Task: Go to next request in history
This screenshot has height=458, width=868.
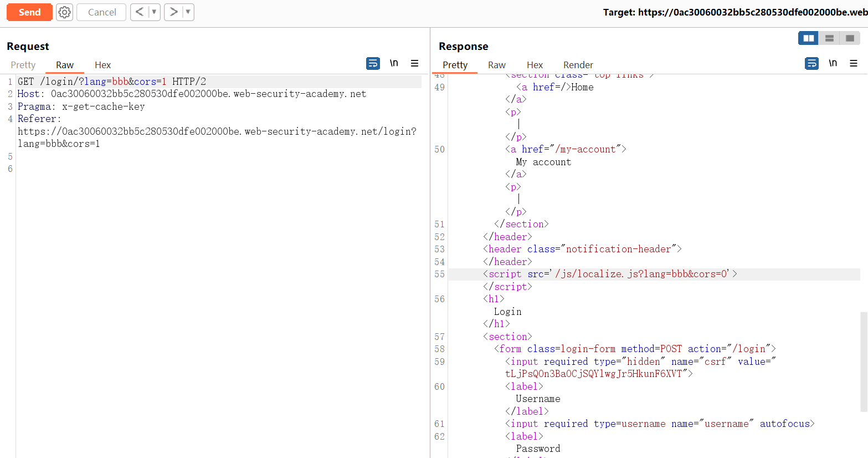Action: pos(173,12)
